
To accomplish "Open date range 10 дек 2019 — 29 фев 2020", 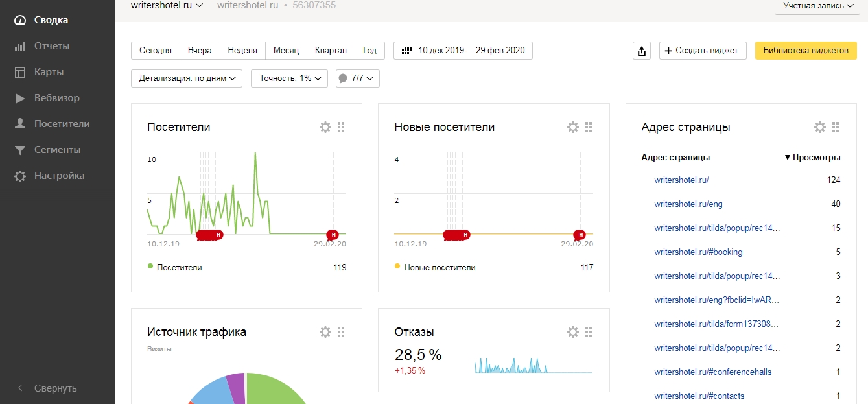I will click(x=463, y=51).
